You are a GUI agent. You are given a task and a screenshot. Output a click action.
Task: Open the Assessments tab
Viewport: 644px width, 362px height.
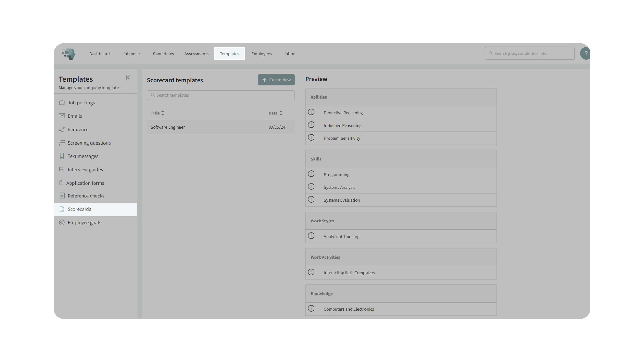[x=196, y=54]
